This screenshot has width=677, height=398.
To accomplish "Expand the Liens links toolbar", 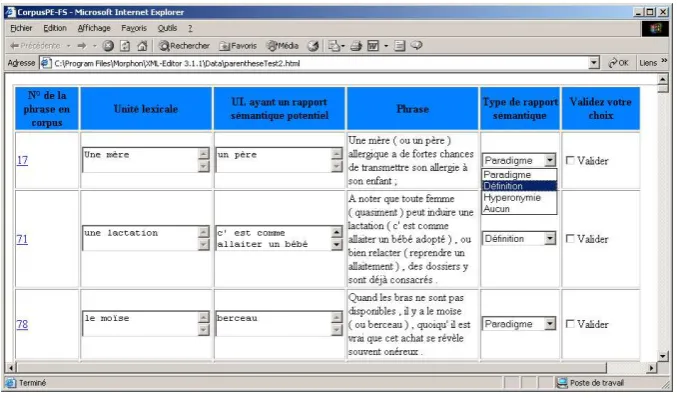I will (652, 63).
